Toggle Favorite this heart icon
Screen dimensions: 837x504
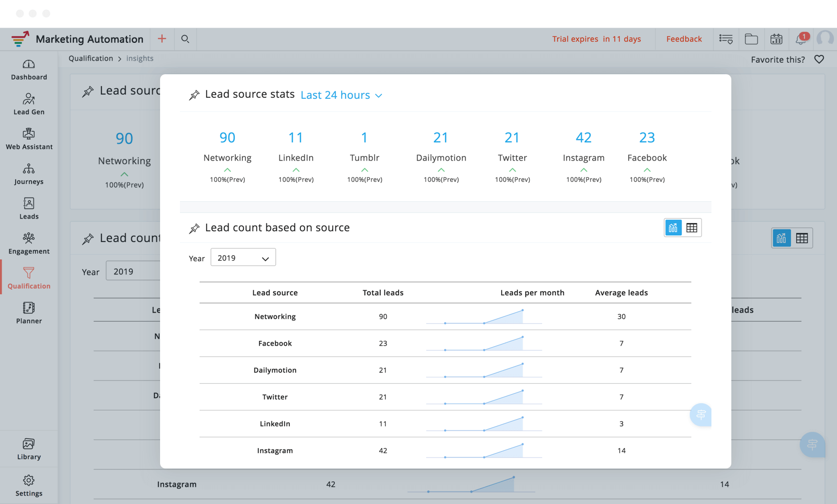pos(819,60)
